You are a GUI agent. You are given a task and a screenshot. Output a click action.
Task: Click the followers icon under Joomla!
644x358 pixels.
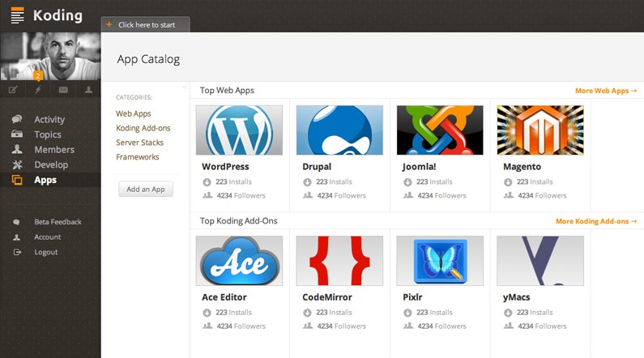click(408, 195)
